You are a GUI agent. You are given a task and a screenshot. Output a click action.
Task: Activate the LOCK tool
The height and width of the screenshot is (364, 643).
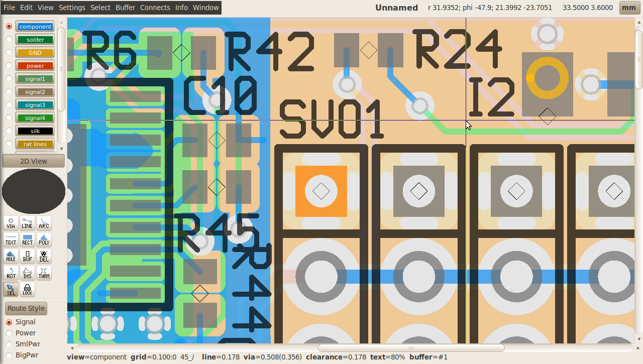point(27,290)
